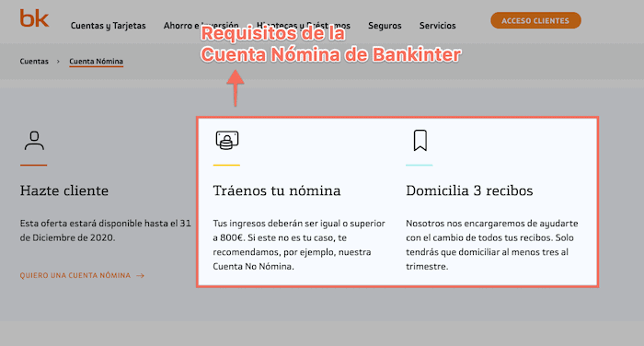This screenshot has width=644, height=346.
Task: Click the paragraph about cambio de todos tus recibos
Action: (492, 245)
